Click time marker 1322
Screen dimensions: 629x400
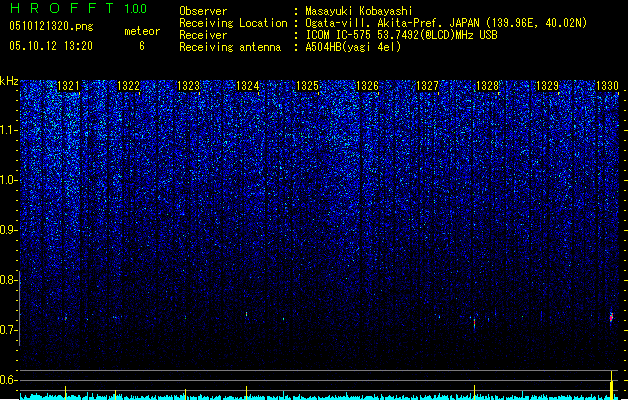[x=128, y=86]
